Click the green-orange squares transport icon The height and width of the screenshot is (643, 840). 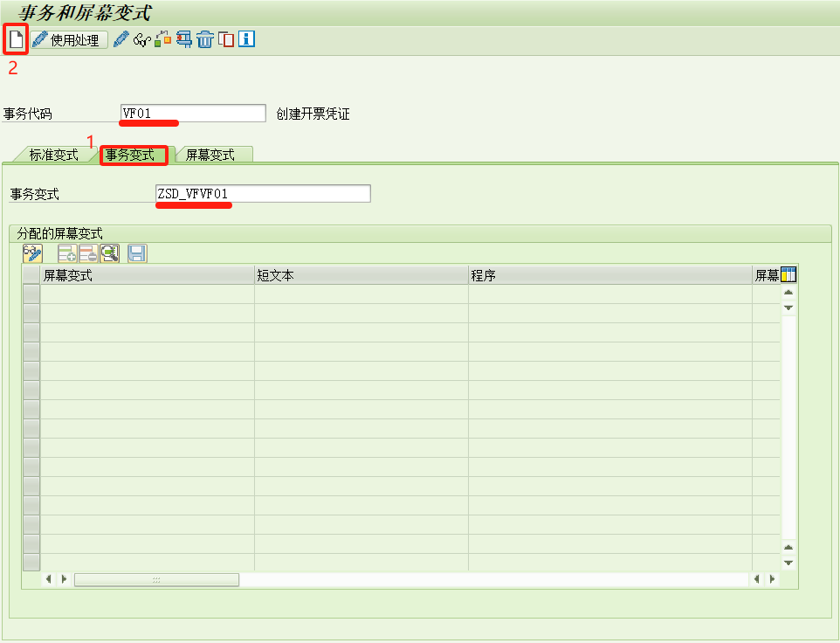(x=163, y=39)
